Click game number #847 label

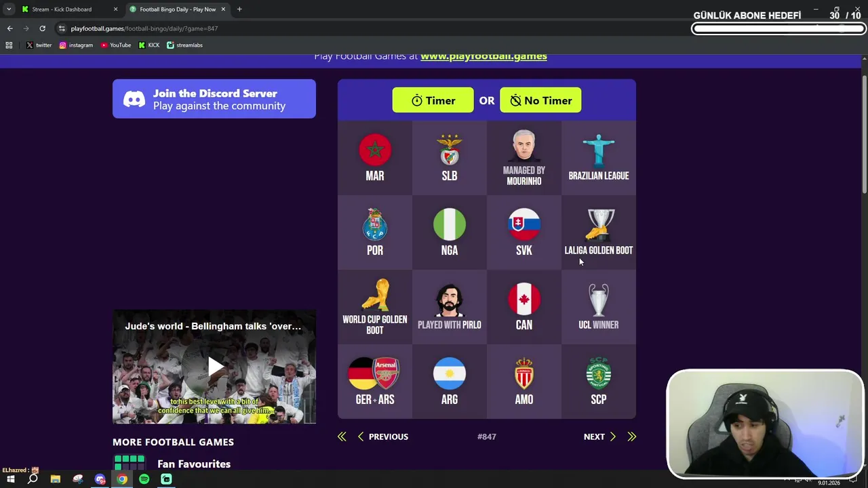pyautogui.click(x=487, y=436)
